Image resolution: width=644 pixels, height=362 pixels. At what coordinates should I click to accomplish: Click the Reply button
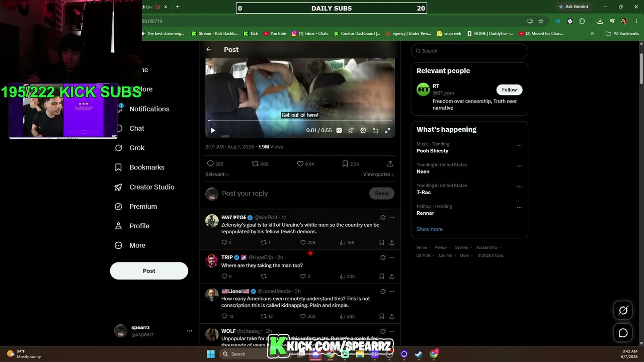(x=381, y=194)
